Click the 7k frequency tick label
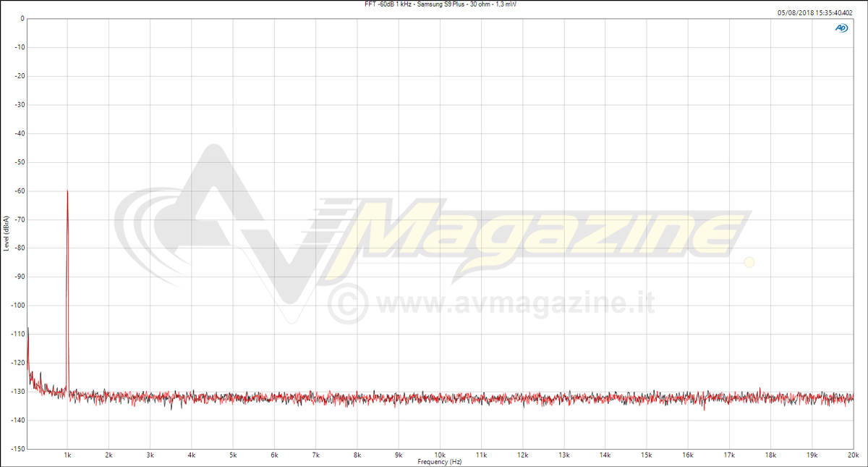 click(x=315, y=455)
